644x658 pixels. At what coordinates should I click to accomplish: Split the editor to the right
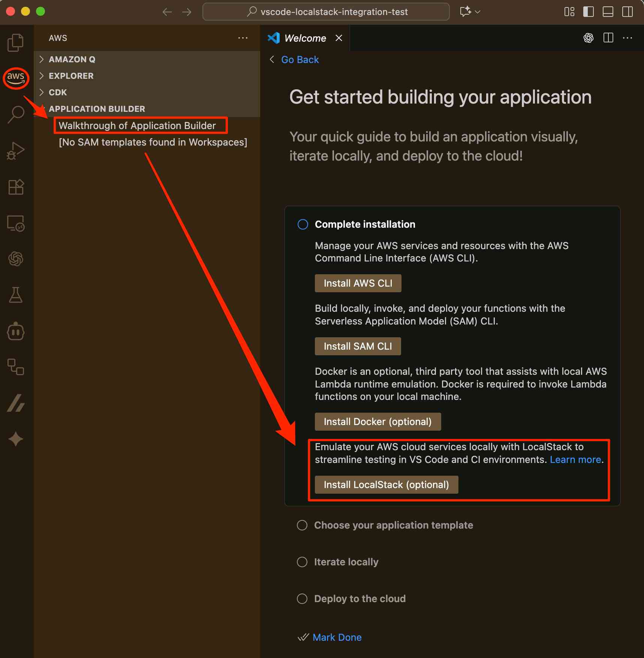[x=608, y=38]
